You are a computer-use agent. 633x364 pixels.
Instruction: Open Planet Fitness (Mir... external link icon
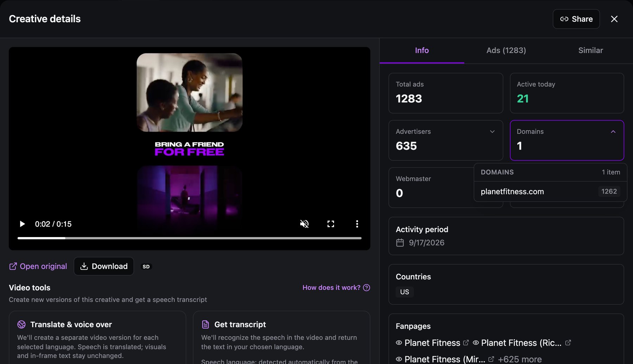[491, 359]
